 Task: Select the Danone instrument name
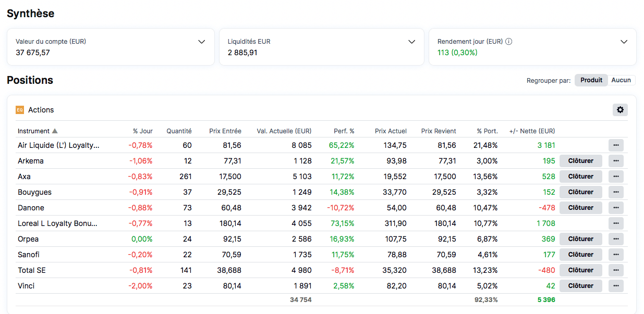[x=31, y=208]
